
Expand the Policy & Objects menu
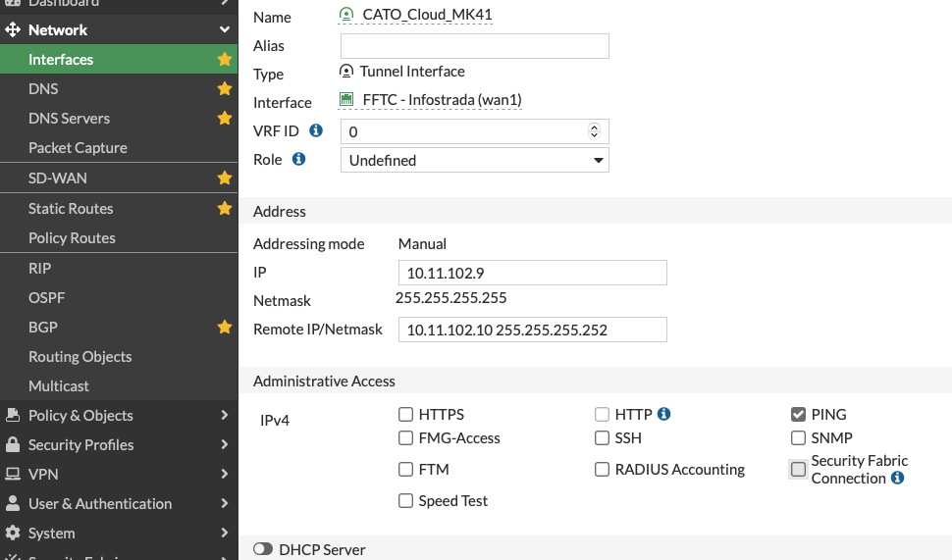pyautogui.click(x=119, y=415)
